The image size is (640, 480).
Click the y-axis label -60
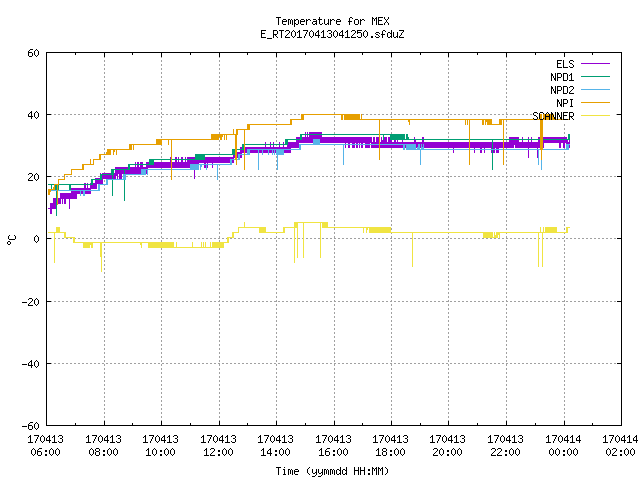pyautogui.click(x=31, y=426)
